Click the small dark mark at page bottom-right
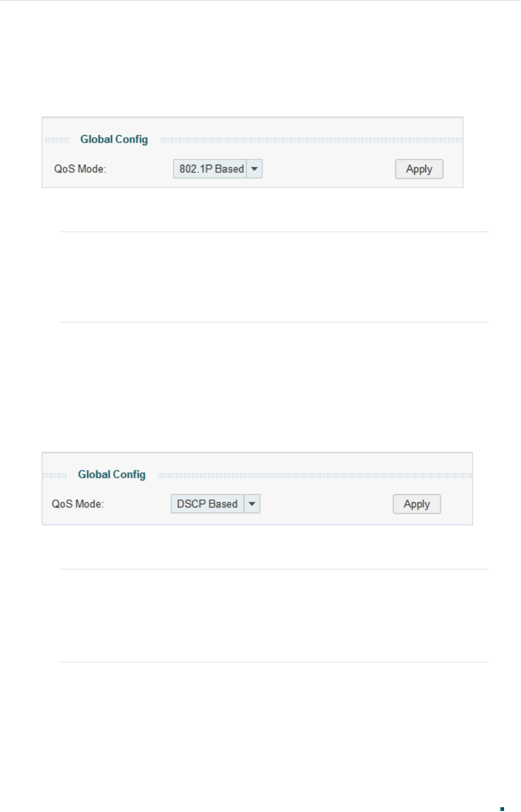Viewport: 521px width, 812px height. [x=502, y=809]
